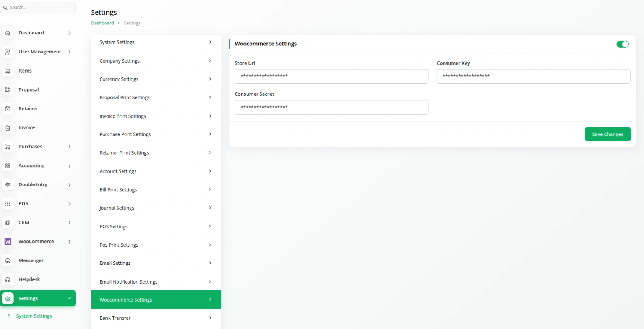The height and width of the screenshot is (329, 644).
Task: Focus the Consumer Key input field
Action: coord(534,76)
